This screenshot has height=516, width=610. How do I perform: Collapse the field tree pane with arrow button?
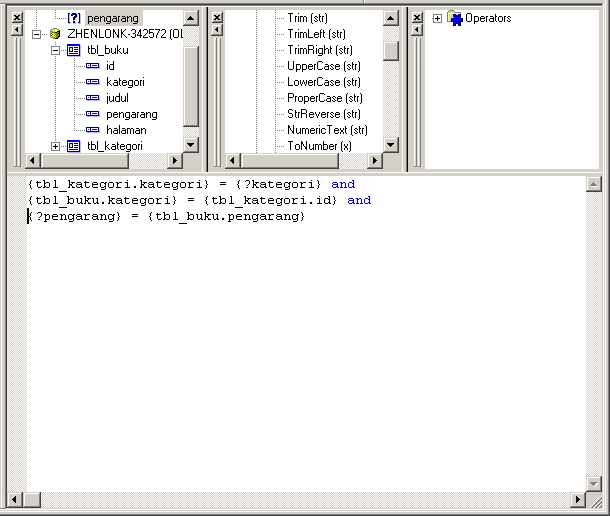(x=17, y=30)
